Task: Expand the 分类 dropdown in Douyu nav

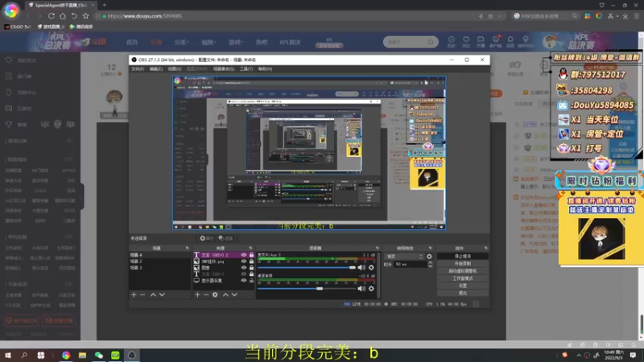Action: pos(181,43)
